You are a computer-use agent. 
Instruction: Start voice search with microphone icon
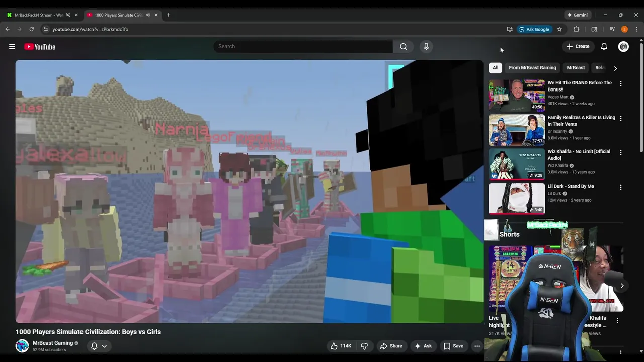[426, 46]
